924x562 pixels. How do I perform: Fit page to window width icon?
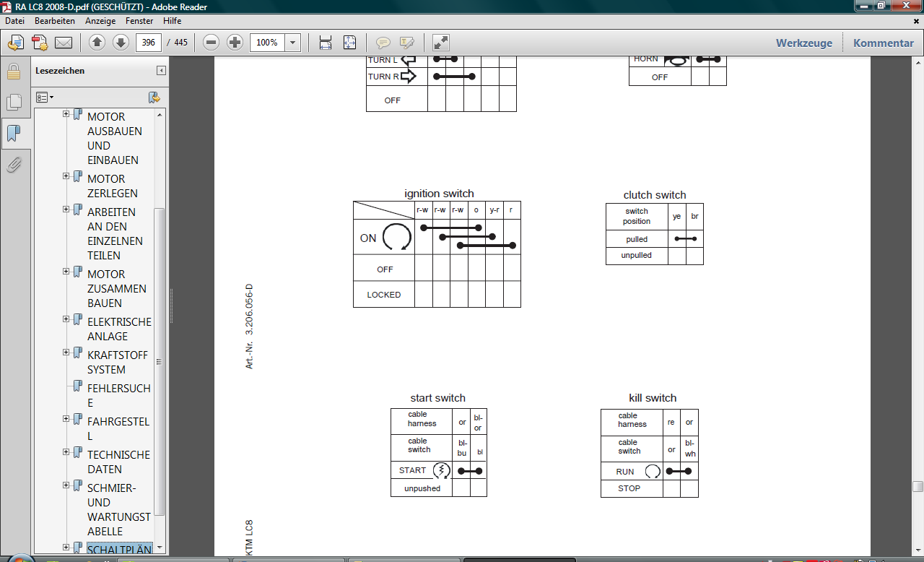coord(326,43)
